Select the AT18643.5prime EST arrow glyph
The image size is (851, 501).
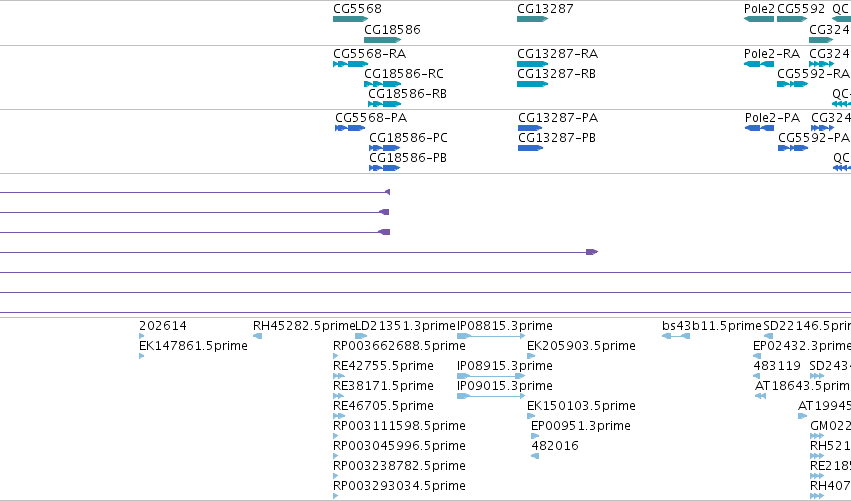click(760, 396)
